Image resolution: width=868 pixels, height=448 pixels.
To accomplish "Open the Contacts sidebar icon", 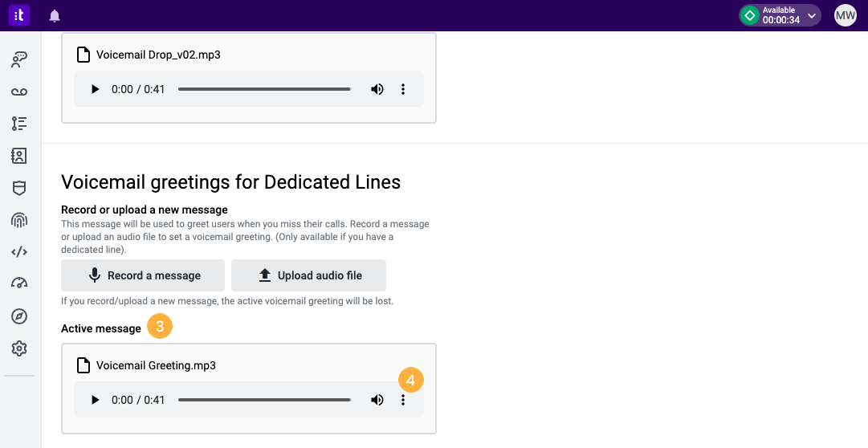I will [x=19, y=156].
